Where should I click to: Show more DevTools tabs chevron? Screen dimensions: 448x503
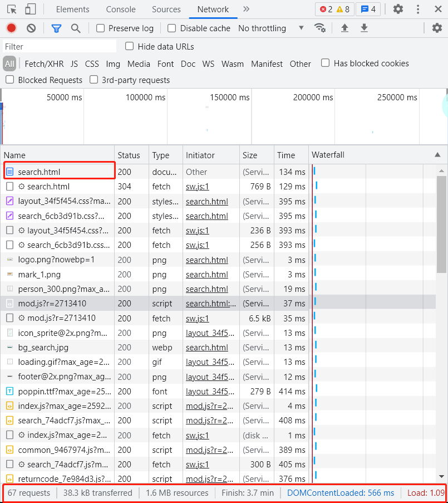246,9
